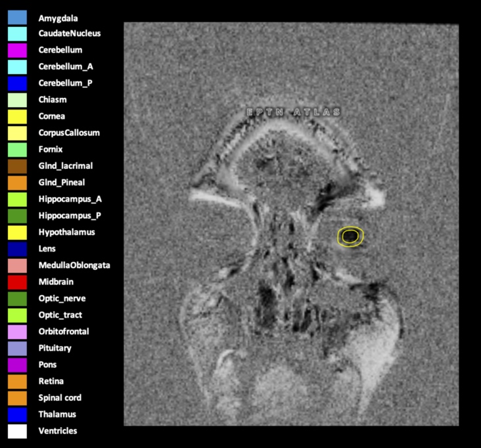Click the Cornea yellow swatch
This screenshot has height=448, width=481.
(17, 117)
